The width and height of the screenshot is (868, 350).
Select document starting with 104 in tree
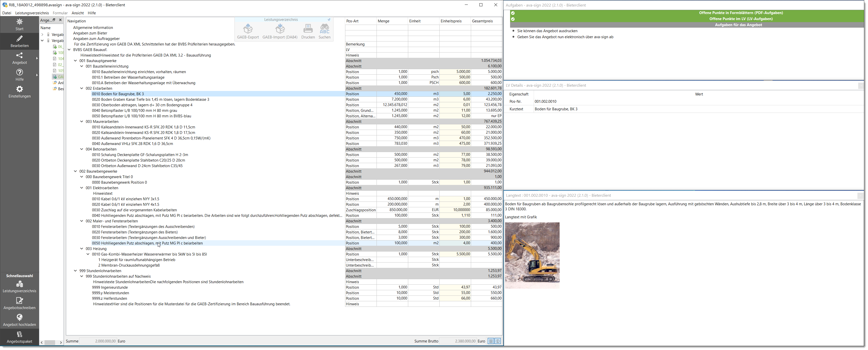(58, 59)
